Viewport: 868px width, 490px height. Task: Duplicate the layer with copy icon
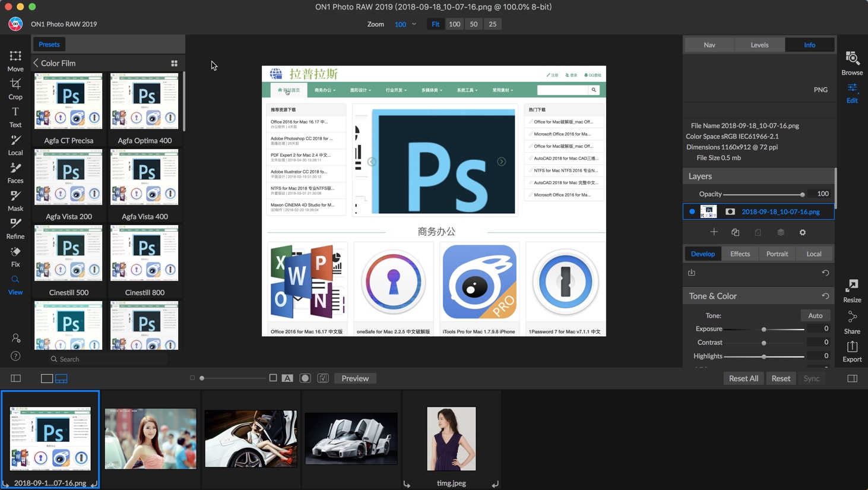click(736, 232)
